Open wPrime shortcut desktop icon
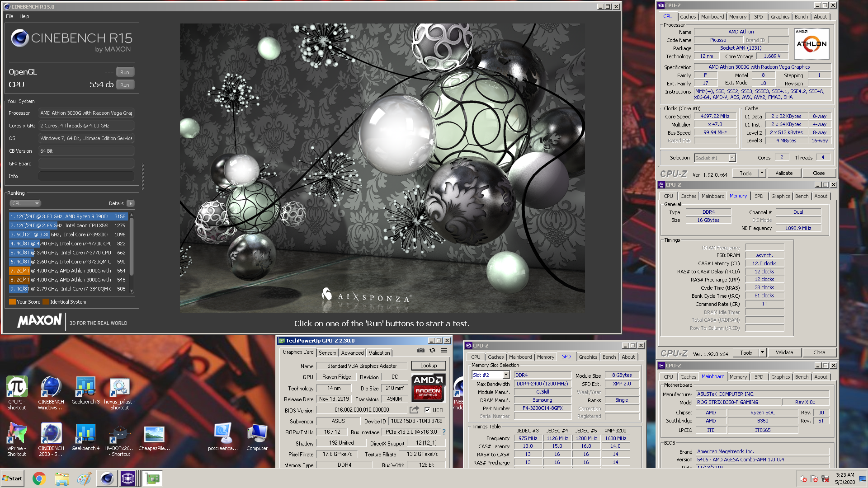868x488 pixels. point(17,439)
